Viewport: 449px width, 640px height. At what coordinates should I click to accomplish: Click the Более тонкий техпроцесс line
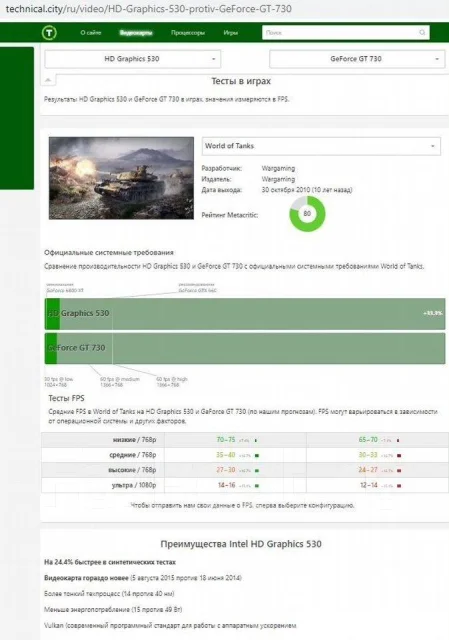point(109,594)
